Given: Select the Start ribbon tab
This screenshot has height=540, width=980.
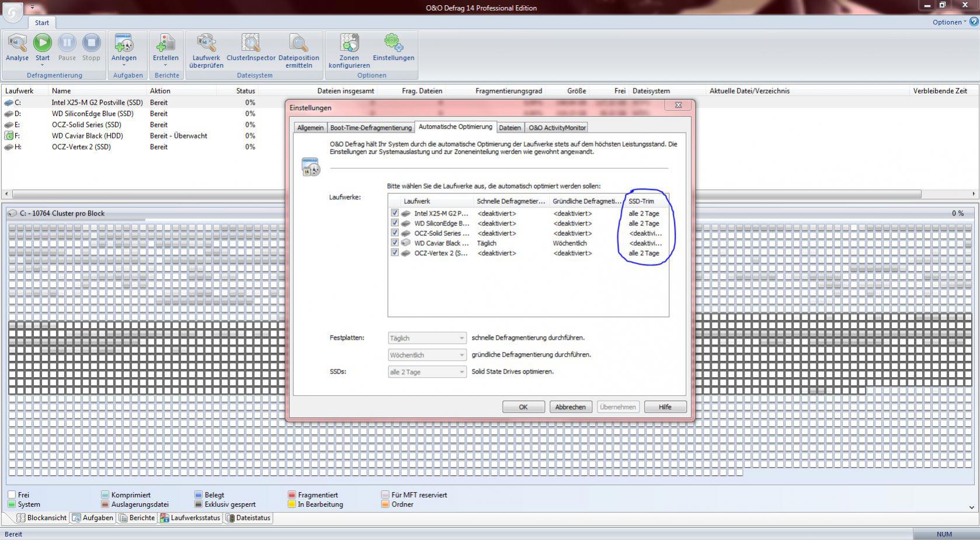Looking at the screenshot, I should pos(42,23).
